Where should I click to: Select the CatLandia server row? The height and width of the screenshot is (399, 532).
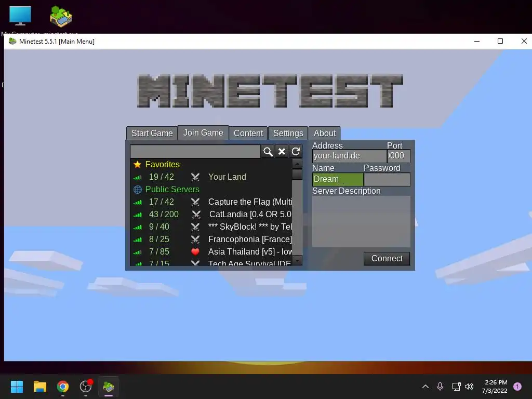211,215
